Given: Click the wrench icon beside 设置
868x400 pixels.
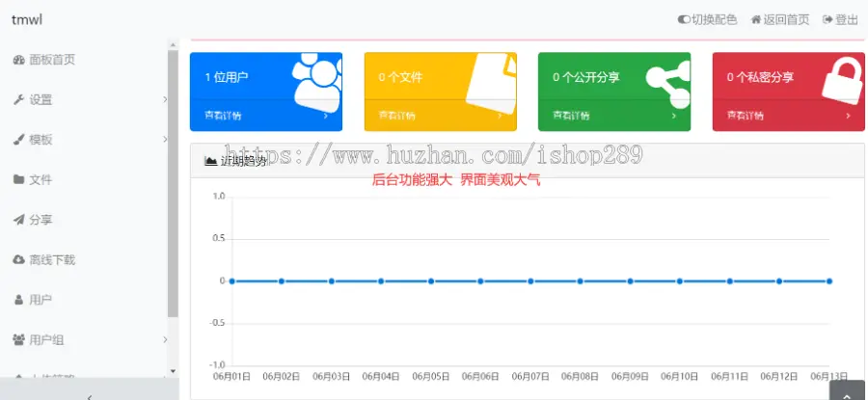Looking at the screenshot, I should 19,100.
